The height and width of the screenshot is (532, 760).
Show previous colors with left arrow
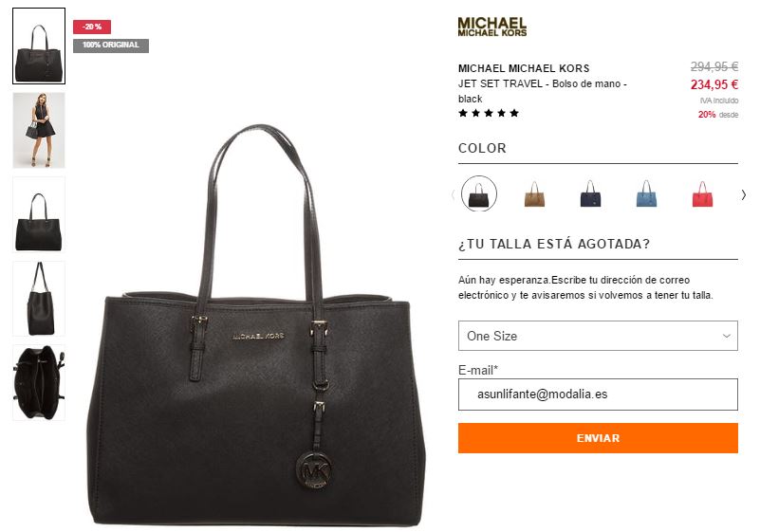(453, 194)
